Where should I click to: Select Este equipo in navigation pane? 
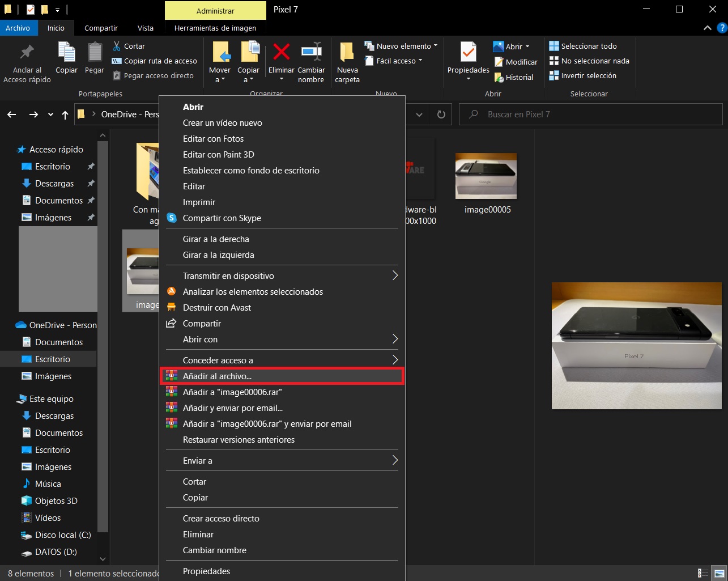[45, 398]
